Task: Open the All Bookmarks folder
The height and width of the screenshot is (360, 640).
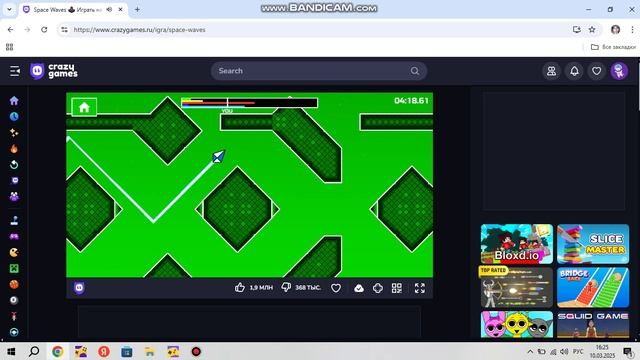Action: pos(613,47)
